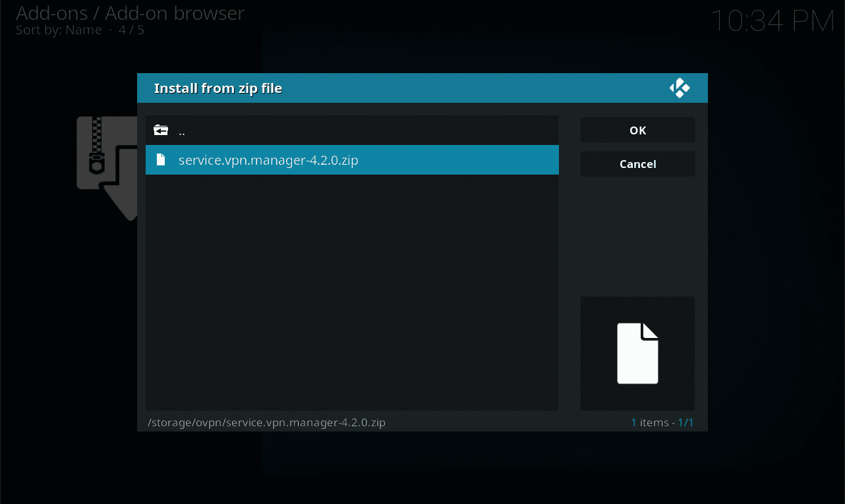Go up a directory via the '..' entry
Viewport: 845px width, 504px height.
(182, 130)
